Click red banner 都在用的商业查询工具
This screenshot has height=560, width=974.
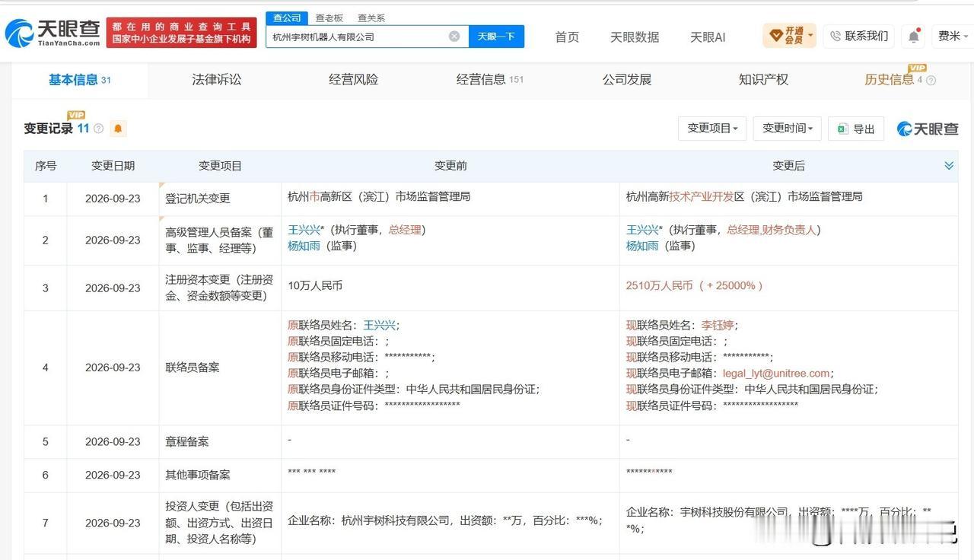click(182, 33)
